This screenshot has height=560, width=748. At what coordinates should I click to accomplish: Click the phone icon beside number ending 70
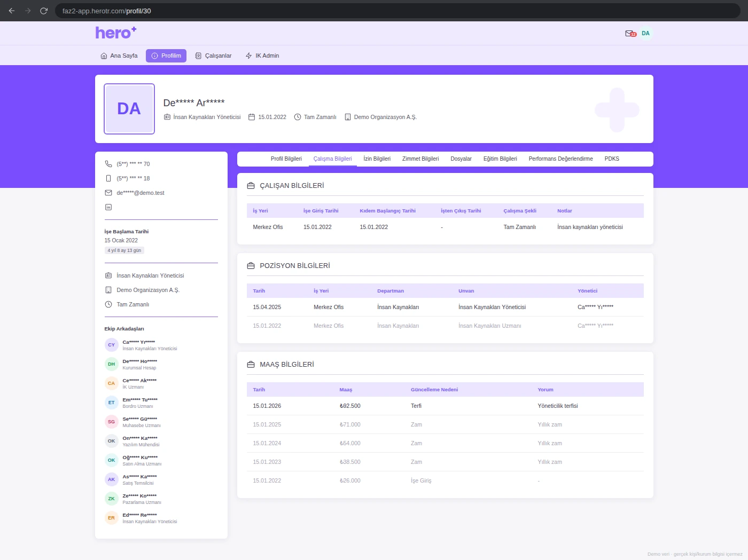point(108,164)
